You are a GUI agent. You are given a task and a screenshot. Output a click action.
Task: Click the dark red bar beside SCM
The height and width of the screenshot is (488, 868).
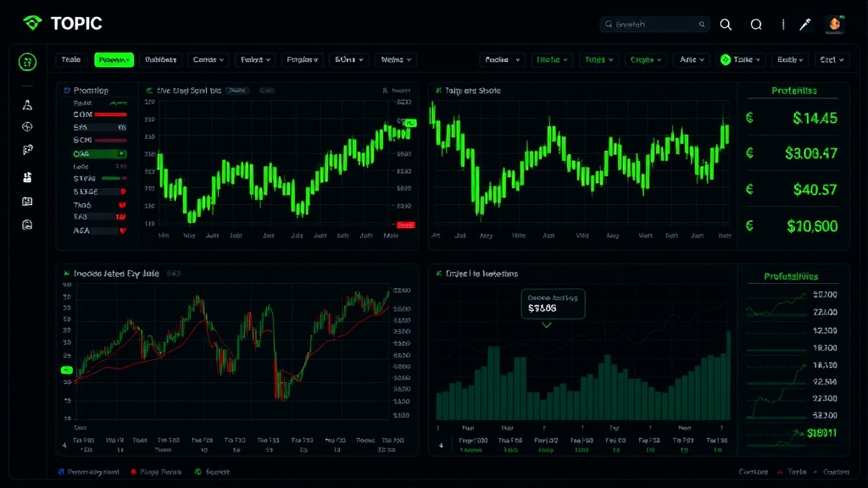coord(111,141)
